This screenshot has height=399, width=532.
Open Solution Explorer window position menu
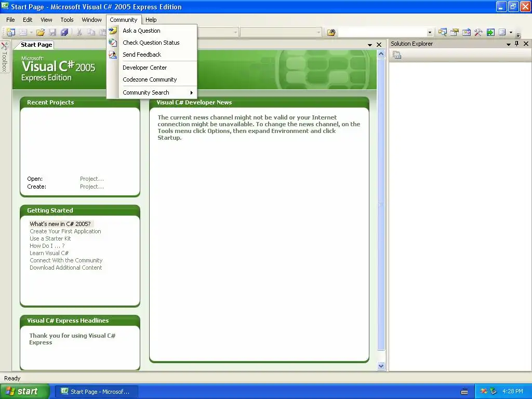(508, 44)
